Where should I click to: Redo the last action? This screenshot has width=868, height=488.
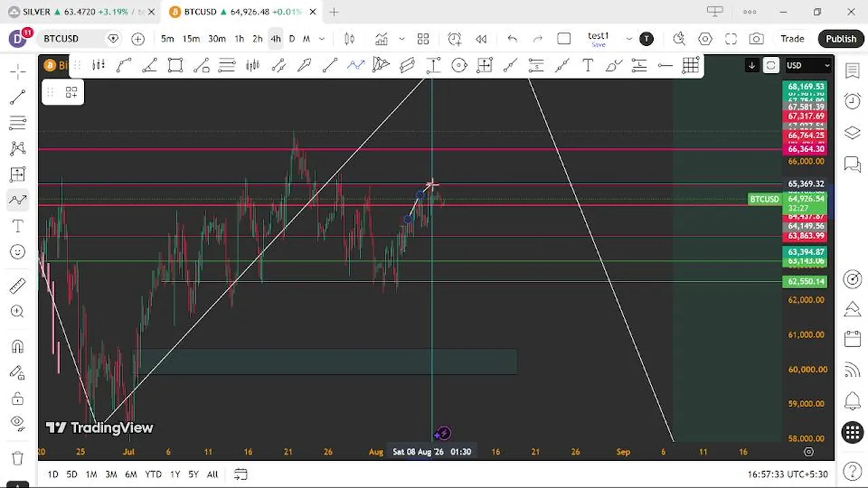point(538,39)
